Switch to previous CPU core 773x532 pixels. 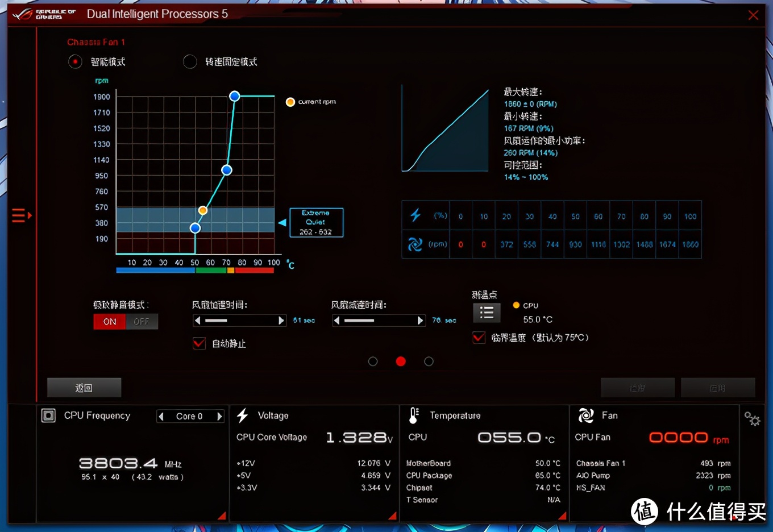[161, 417]
